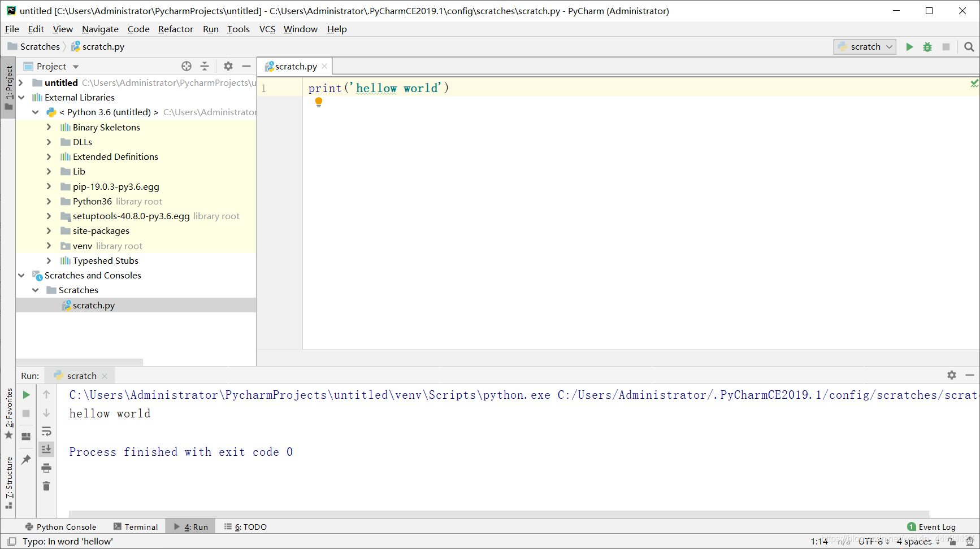Open the scratch run configuration dropdown
Viewport: 980px width, 549px height.
coord(865,47)
